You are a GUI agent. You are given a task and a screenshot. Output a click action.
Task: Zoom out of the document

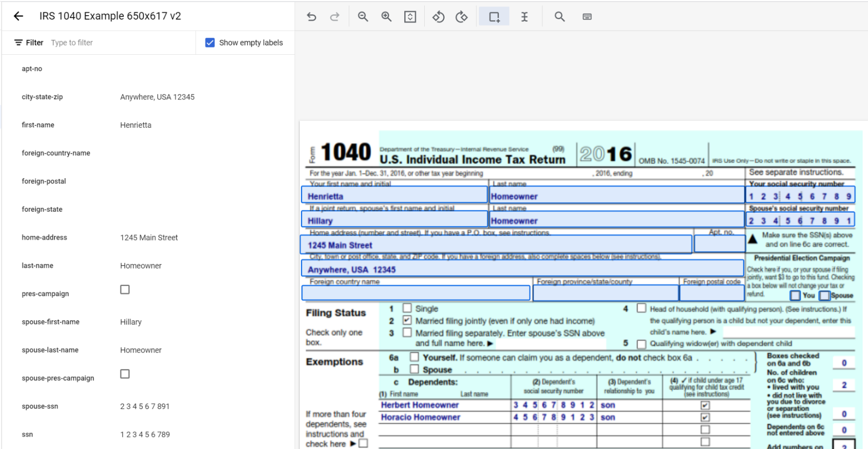coord(363,16)
